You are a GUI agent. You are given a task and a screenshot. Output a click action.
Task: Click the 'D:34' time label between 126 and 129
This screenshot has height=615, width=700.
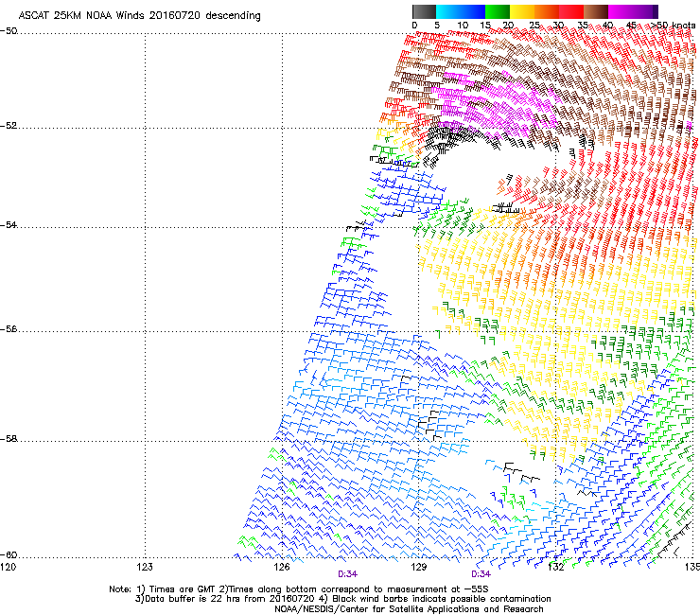(347, 574)
